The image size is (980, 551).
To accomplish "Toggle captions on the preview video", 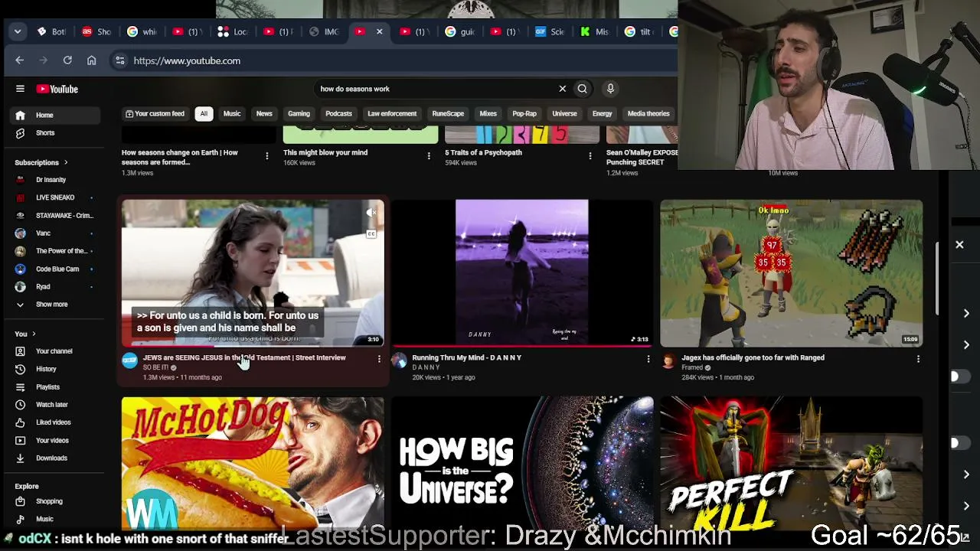I will tap(371, 233).
